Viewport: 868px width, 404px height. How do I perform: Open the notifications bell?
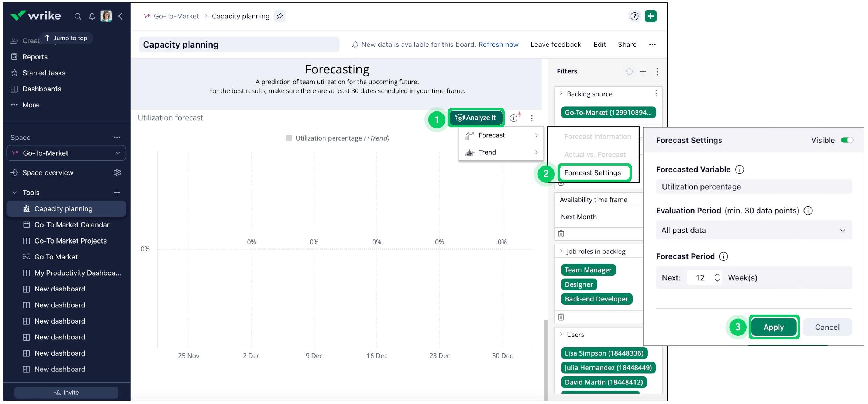92,16
